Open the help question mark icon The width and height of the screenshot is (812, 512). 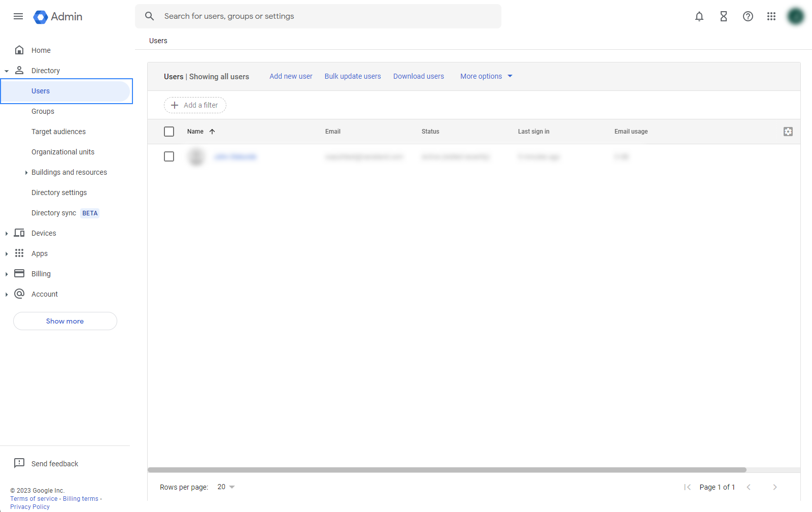point(748,16)
